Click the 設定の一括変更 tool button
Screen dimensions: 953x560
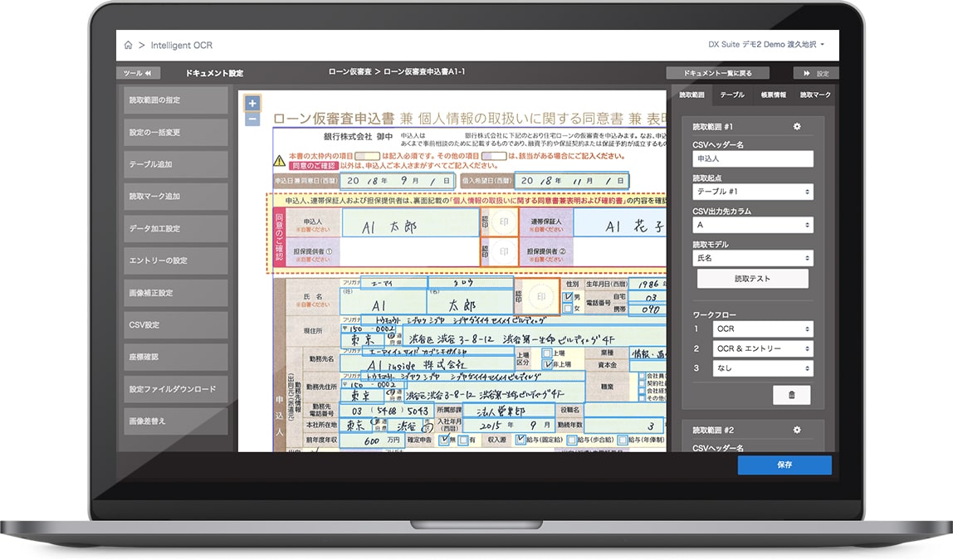point(176,133)
